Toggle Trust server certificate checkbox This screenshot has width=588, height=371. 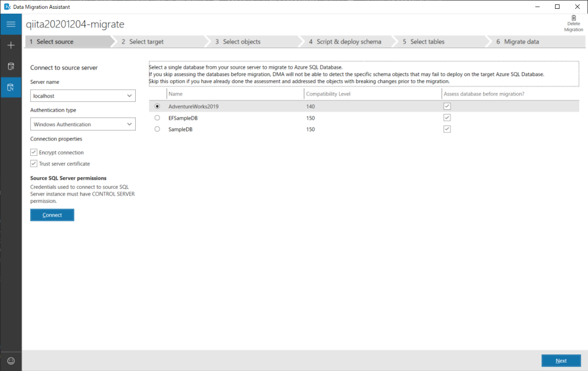34,164
